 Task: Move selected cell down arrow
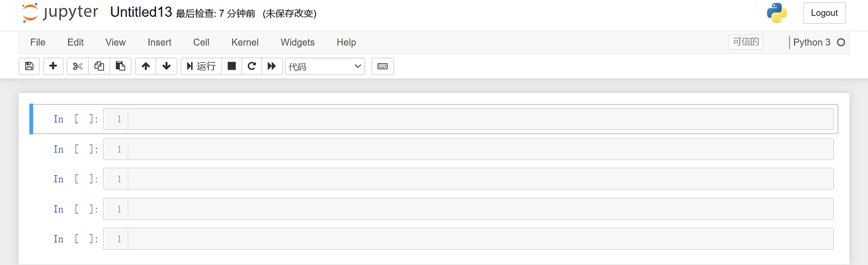pos(166,66)
